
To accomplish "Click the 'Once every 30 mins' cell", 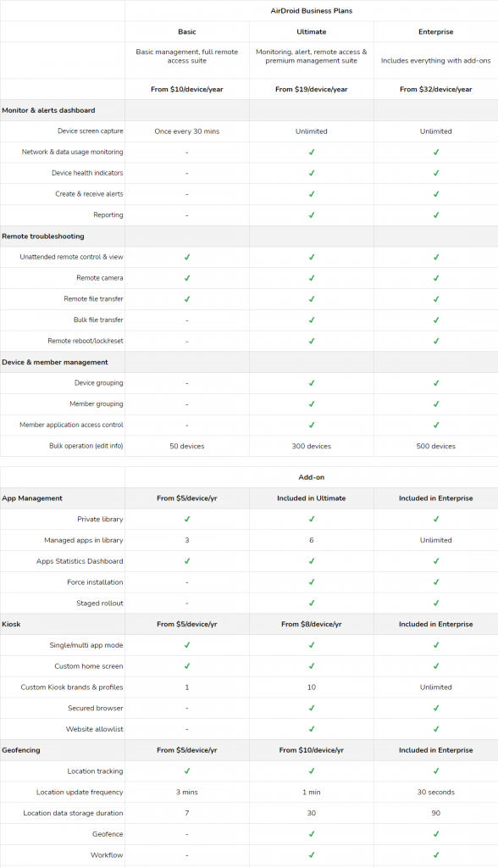I will (187, 131).
